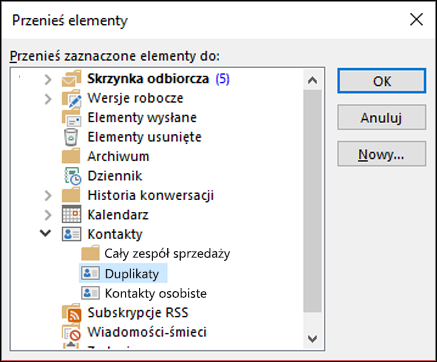The image size is (437, 362).
Task: Select the Wersje robocze label
Action: pos(135,98)
